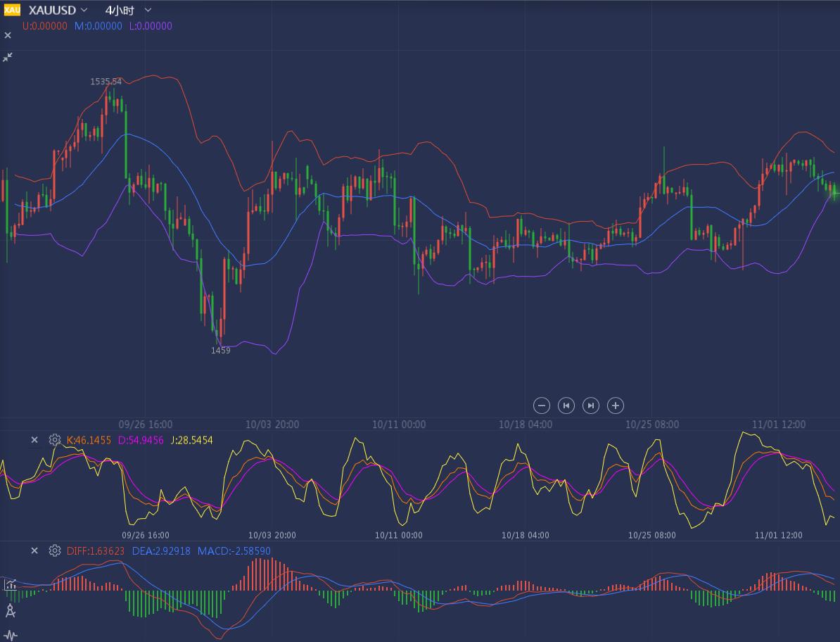Open the chart type icon in the left sidebar
Screen dimensions: 840x642
(10, 584)
